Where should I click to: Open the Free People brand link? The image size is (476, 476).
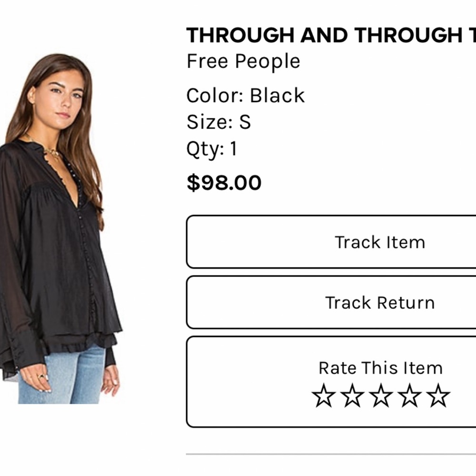click(x=243, y=61)
